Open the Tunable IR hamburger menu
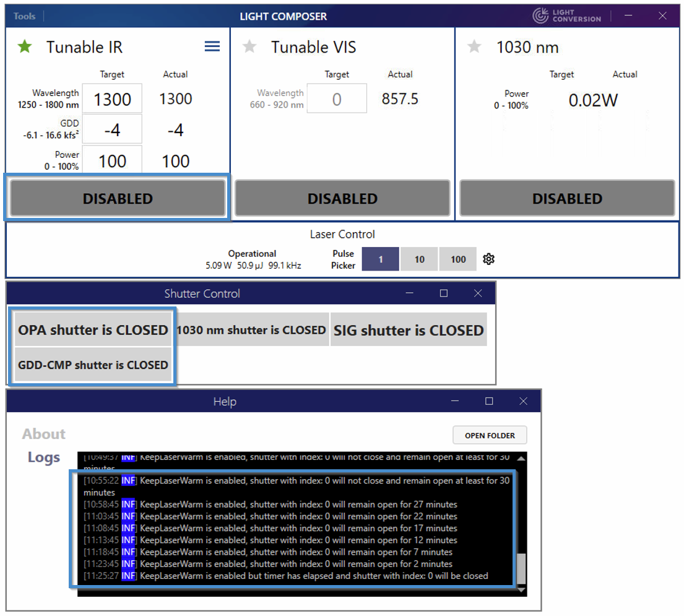Image resolution: width=684 pixels, height=616 pixels. (212, 46)
